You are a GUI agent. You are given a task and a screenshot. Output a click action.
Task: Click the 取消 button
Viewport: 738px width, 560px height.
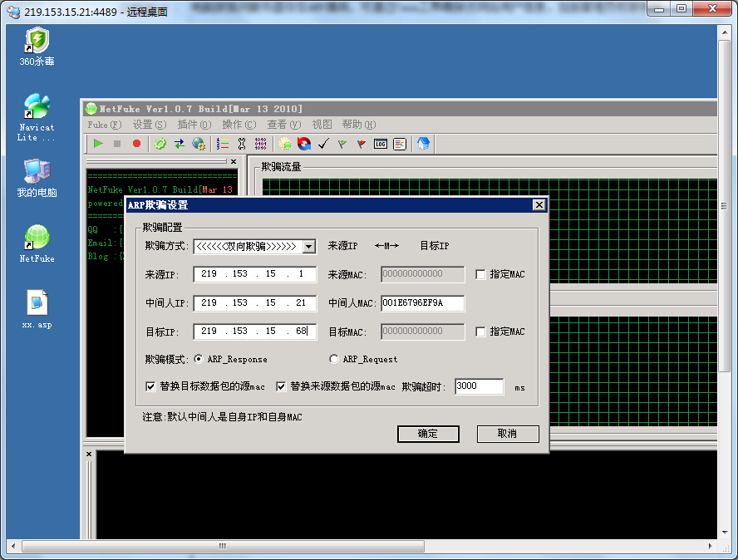tap(507, 434)
